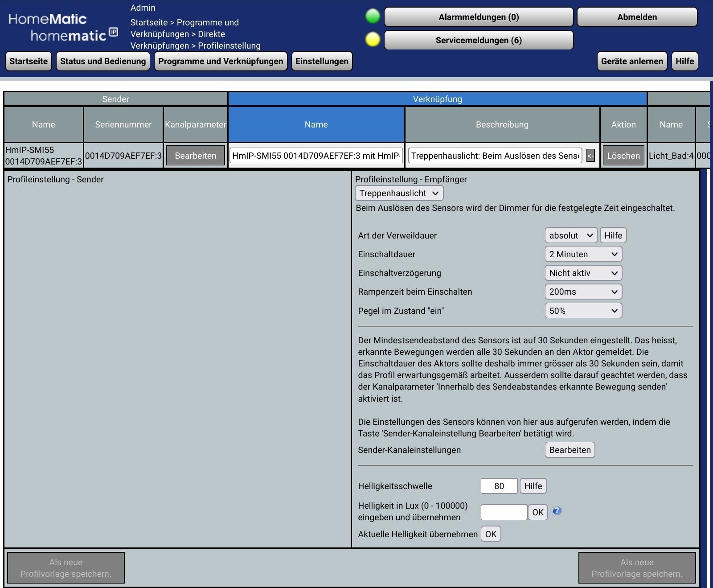Click left Als neue Profilvorlage speichern button
This screenshot has height=588, width=713.
tap(66, 568)
